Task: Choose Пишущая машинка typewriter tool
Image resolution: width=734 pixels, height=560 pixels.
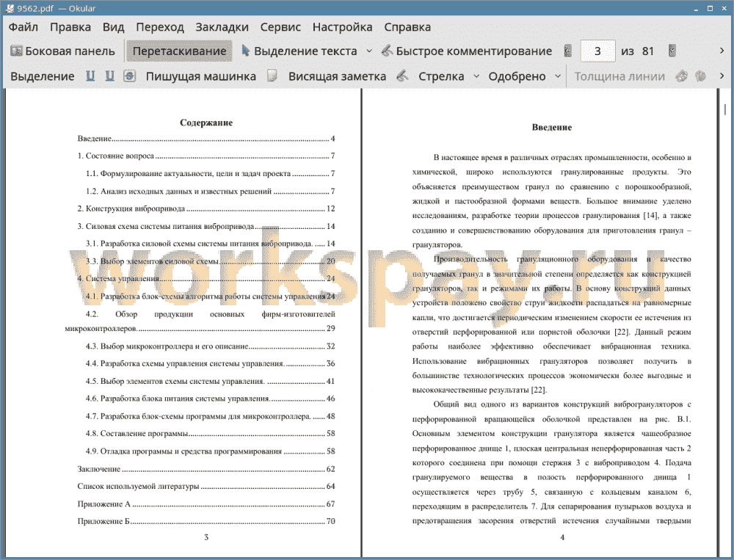Action: click(201, 76)
